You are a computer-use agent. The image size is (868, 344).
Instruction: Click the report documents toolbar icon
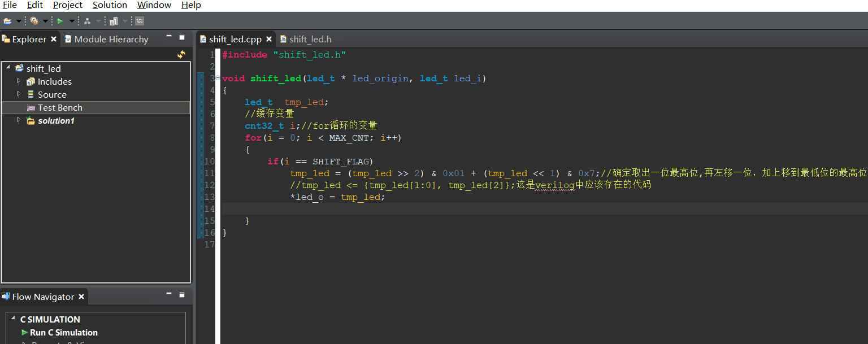tap(114, 21)
